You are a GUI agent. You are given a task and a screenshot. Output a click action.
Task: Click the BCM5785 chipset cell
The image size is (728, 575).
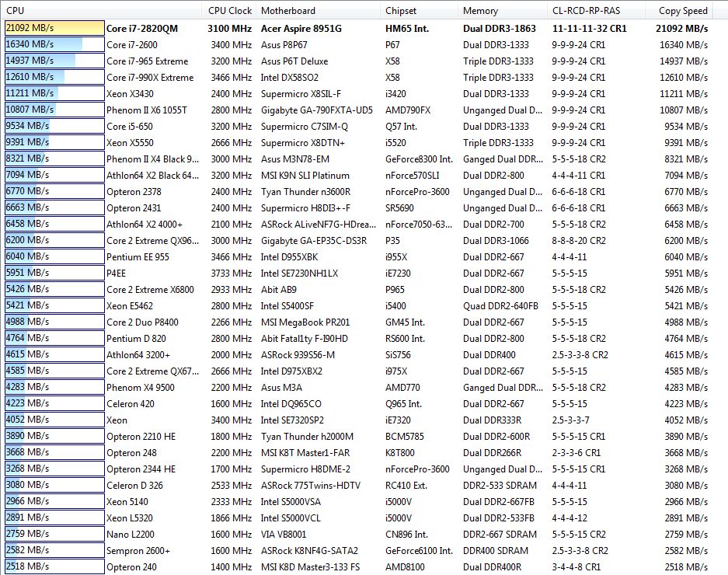pos(404,437)
